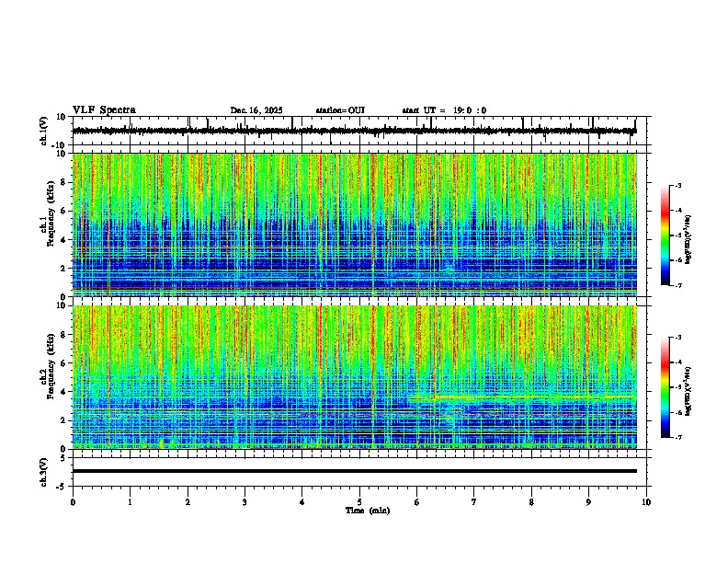Click the ch.2 color bar "log(PSD)" units label
Viewport: 728px width, 563px height.
pos(688,391)
